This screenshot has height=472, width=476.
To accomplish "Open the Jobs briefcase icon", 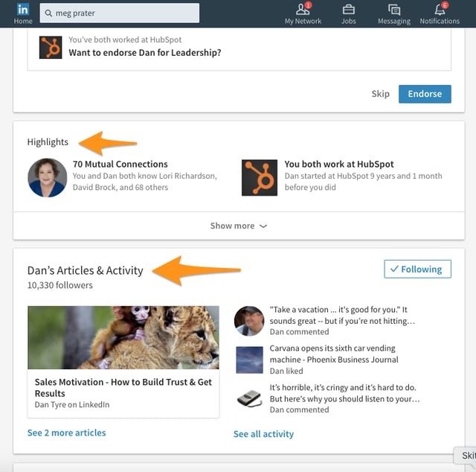I will pyautogui.click(x=348, y=10).
